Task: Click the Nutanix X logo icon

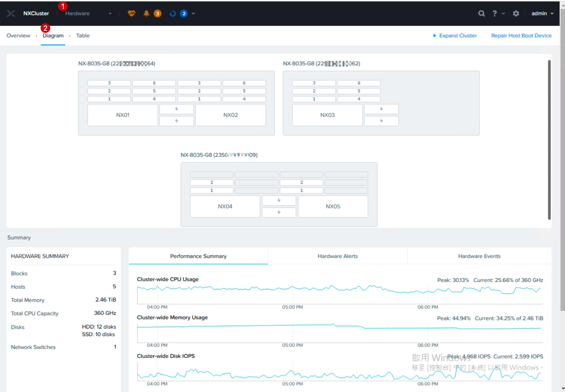Action: pos(11,13)
